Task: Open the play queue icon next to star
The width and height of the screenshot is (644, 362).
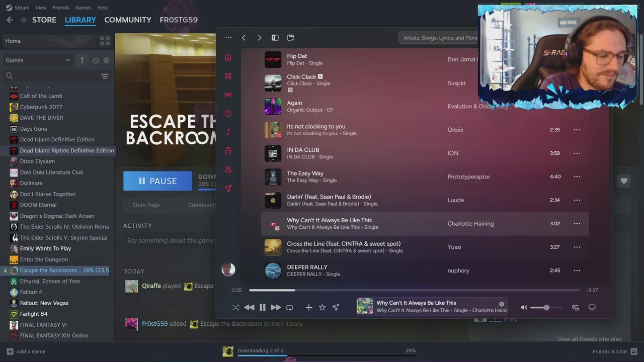Action: 336,307
